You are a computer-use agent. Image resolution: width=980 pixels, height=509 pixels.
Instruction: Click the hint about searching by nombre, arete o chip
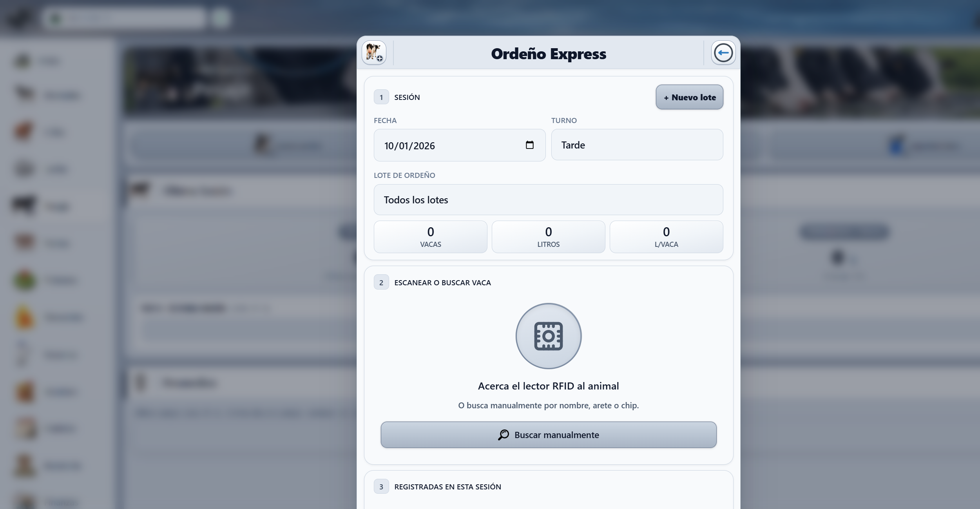548,405
